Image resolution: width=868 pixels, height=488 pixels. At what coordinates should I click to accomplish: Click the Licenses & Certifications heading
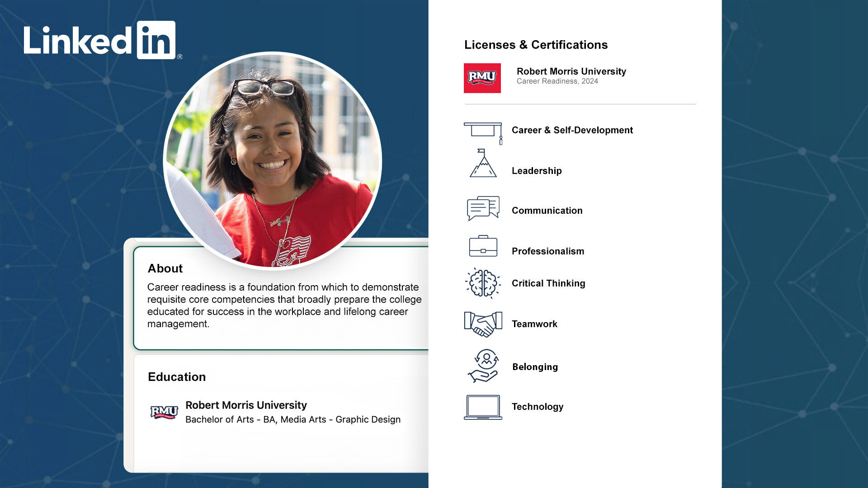(536, 45)
